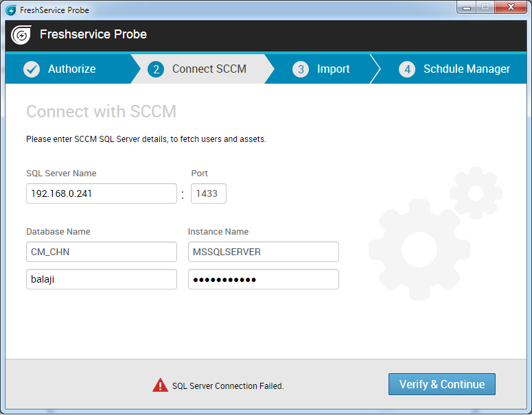The height and width of the screenshot is (415, 532).
Task: Click the Connect with SCCM heading
Action: (101, 111)
